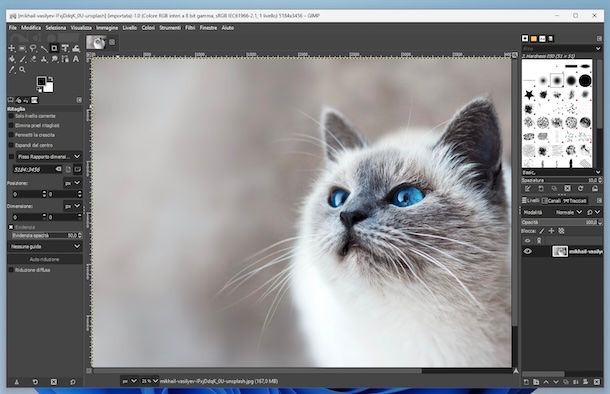Select the Crop tool
Image resolution: width=610 pixels, height=394 pixels.
[x=54, y=48]
